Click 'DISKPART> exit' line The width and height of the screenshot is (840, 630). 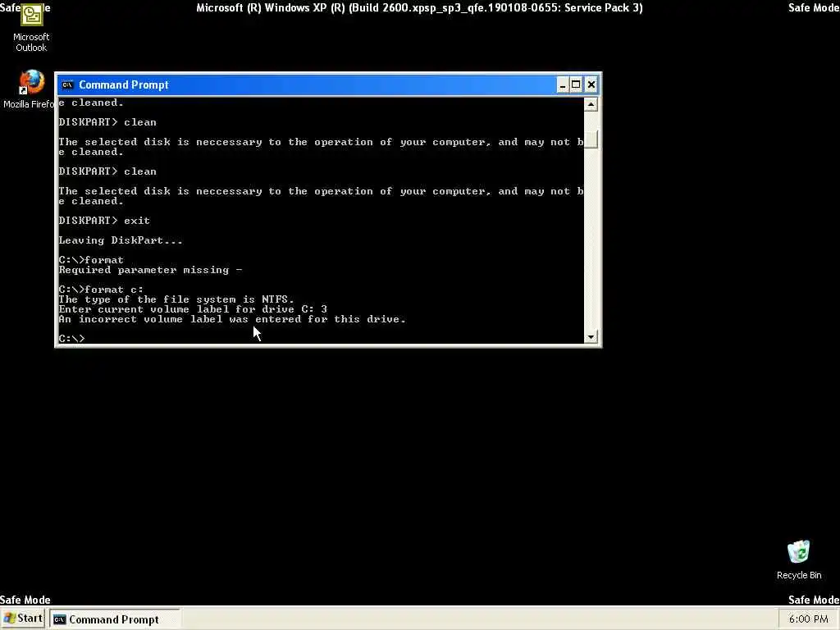[104, 221]
